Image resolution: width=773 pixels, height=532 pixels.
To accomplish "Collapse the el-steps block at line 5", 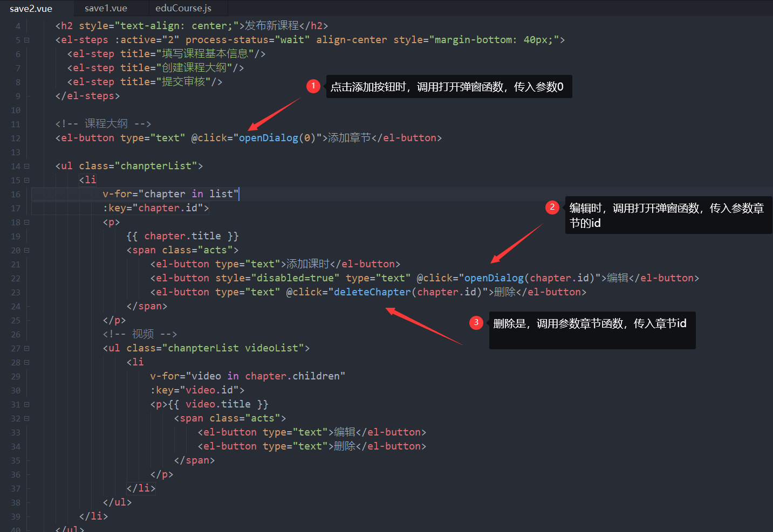I will pyautogui.click(x=26, y=40).
